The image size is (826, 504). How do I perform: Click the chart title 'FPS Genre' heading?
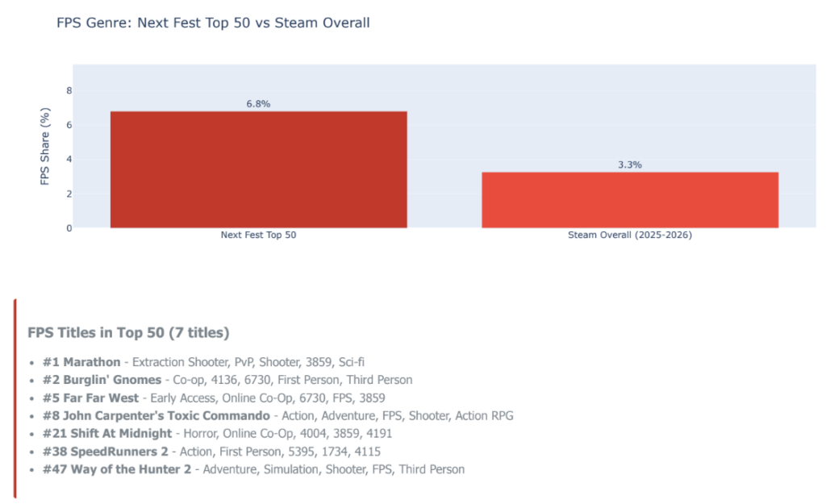click(x=213, y=23)
